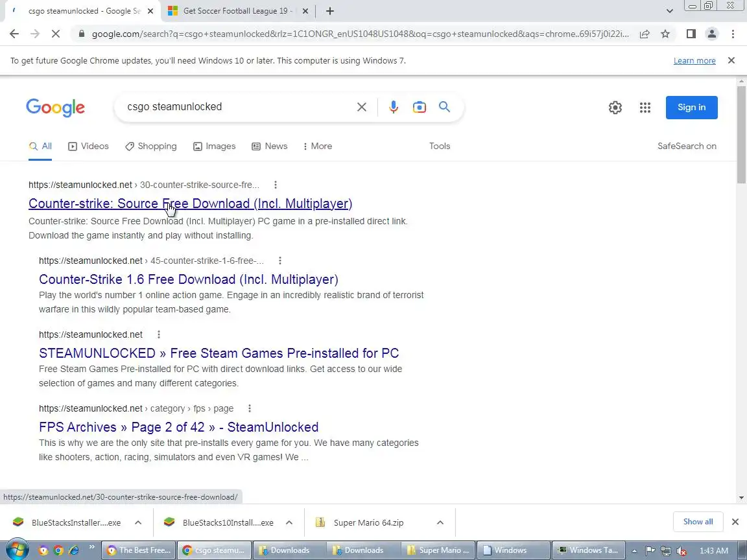Launch Internet Explorer from quick launch

(74, 550)
